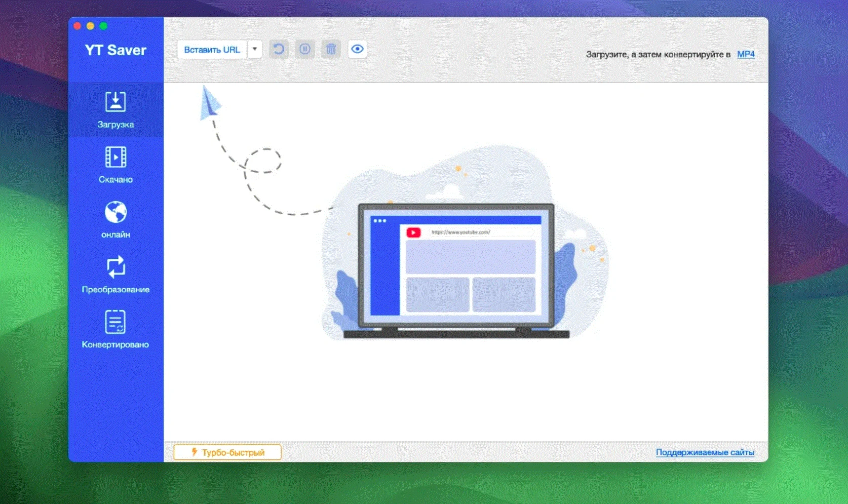Click the YT Saver logo title
Image resolution: width=848 pixels, height=504 pixels.
(115, 50)
